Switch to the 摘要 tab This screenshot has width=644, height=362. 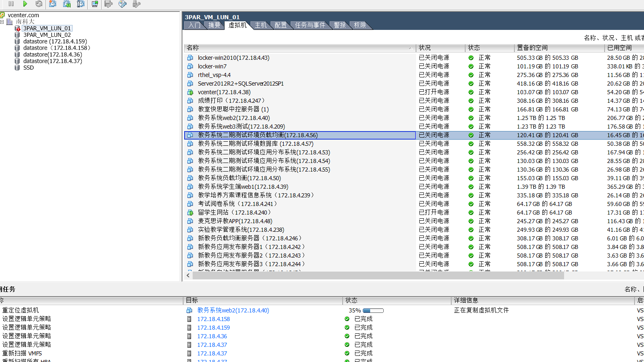[214, 25]
